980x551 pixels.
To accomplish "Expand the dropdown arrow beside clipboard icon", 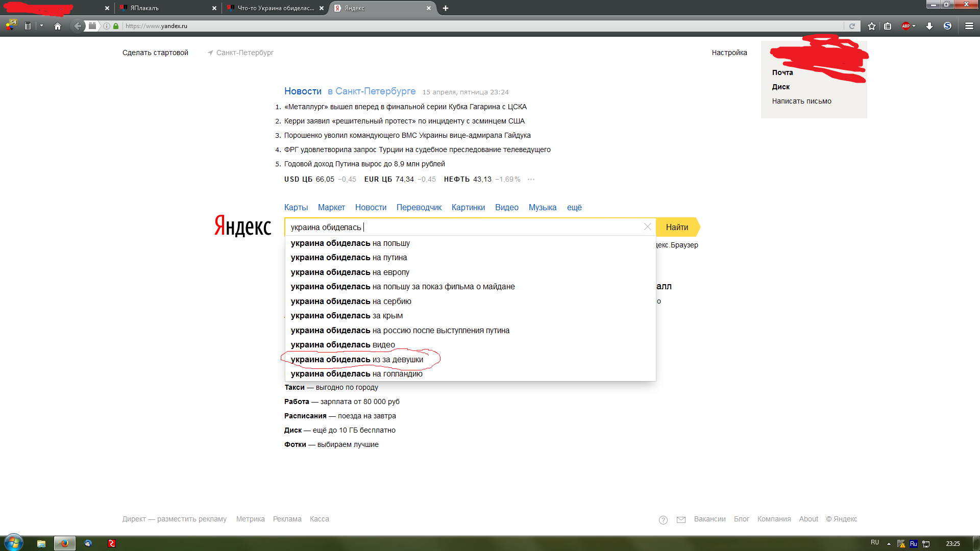I will coord(41,26).
